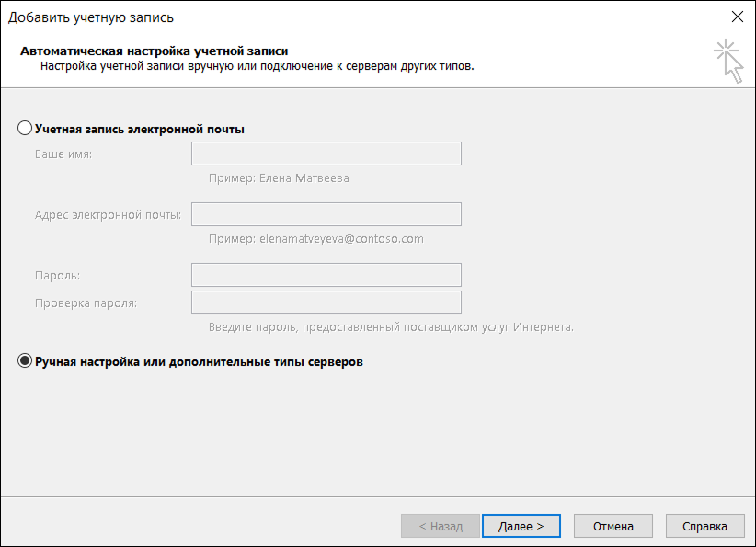Click the 'Адрес электронной почты' input box
Viewport: 756px width, 547px height.
[x=326, y=214]
